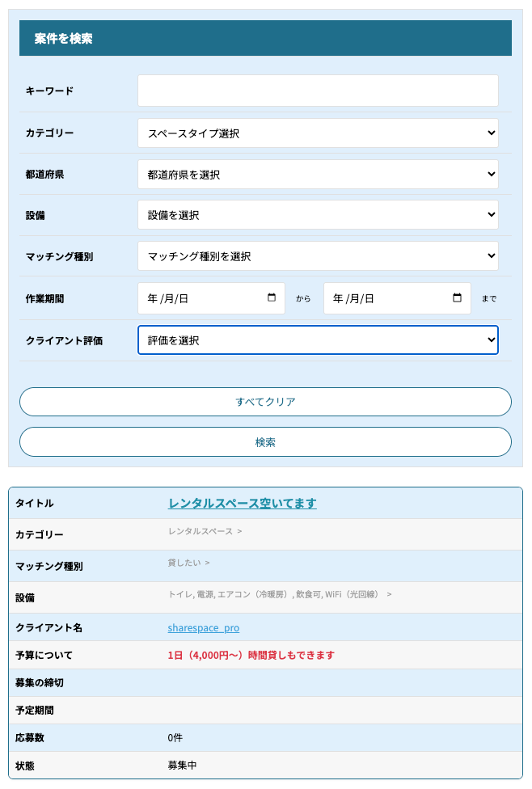
Task: Click the トイレ, 電源 equipment tag list
Action: pos(275,594)
